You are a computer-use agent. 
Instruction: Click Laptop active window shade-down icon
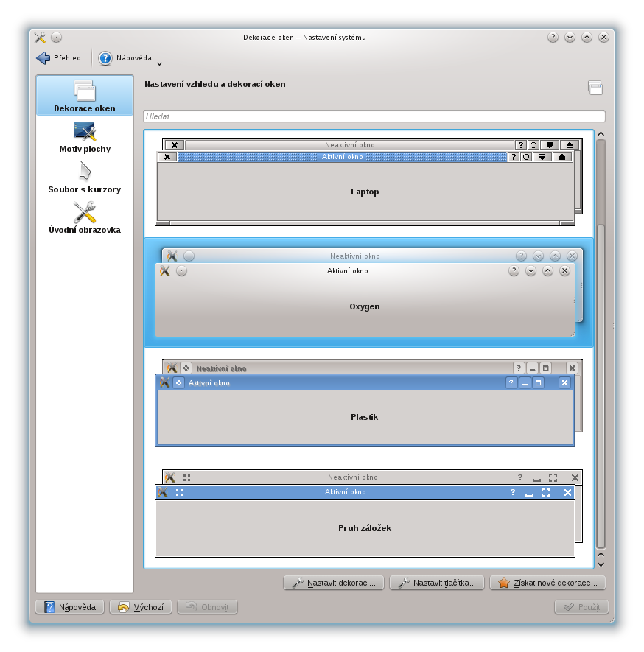[x=542, y=157]
